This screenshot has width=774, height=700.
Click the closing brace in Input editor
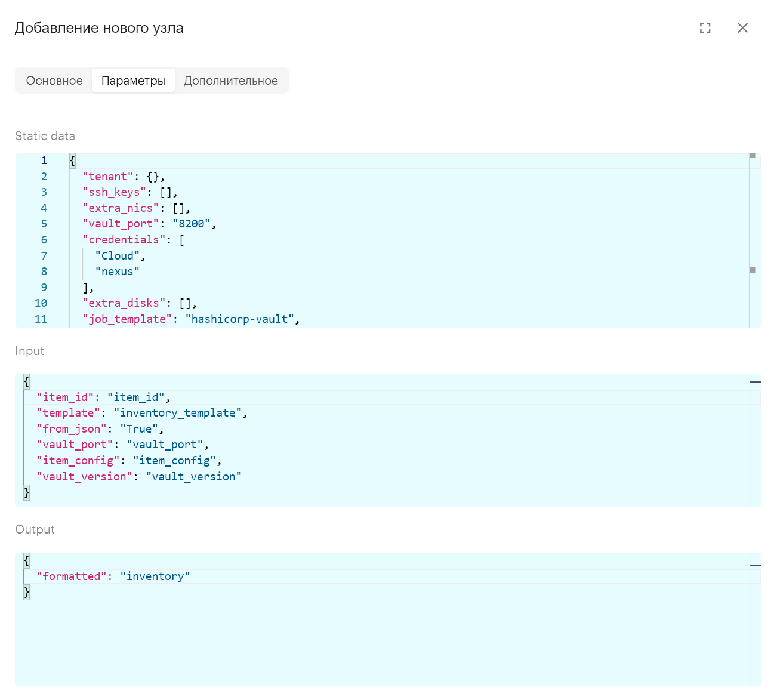click(26, 492)
